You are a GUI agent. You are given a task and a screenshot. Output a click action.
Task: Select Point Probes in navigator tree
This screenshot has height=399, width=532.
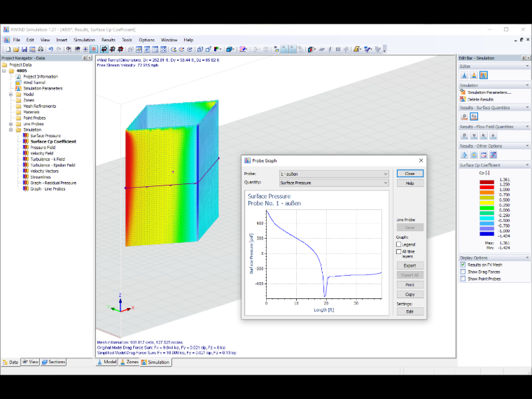pyautogui.click(x=34, y=118)
